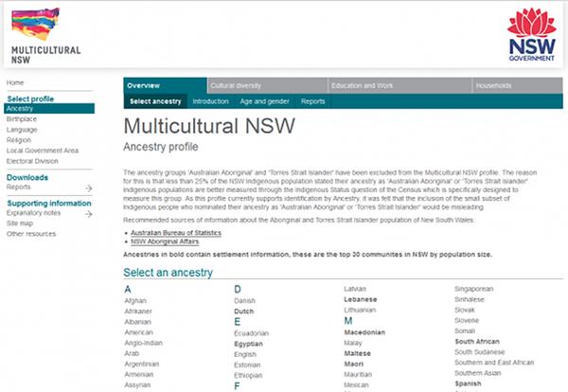
Task: Choose Sinhalese ancestry
Action: (x=470, y=299)
